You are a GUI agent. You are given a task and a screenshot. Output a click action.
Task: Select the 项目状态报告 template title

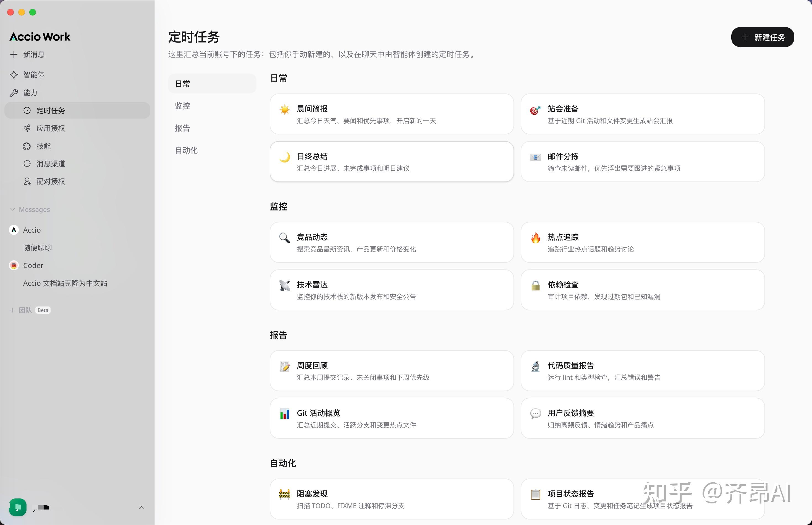tap(571, 494)
